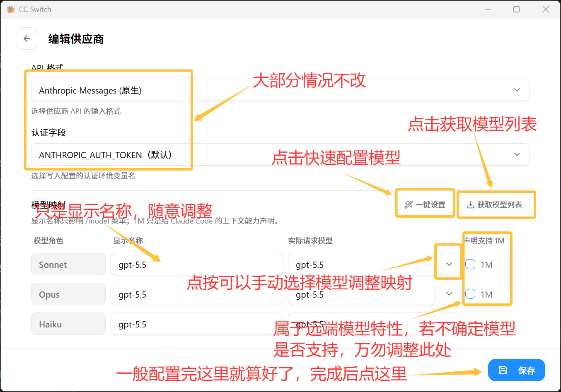Screen dimensions: 561x392
Task: Click the CC Switch window title text
Action: pos(35,10)
